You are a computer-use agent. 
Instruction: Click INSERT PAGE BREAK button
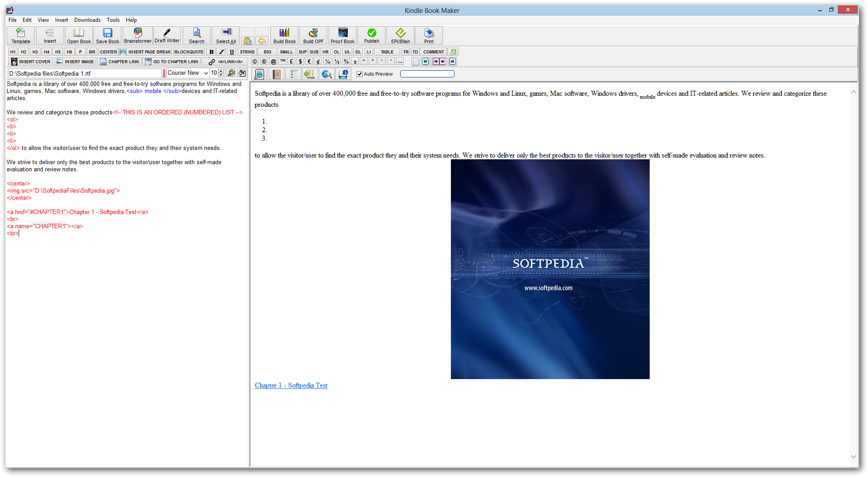(145, 52)
